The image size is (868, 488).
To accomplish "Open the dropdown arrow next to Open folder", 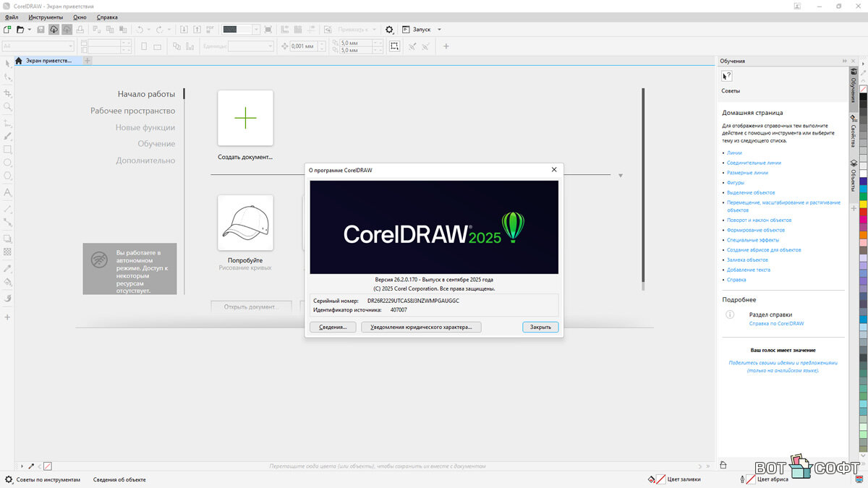I will click(29, 30).
